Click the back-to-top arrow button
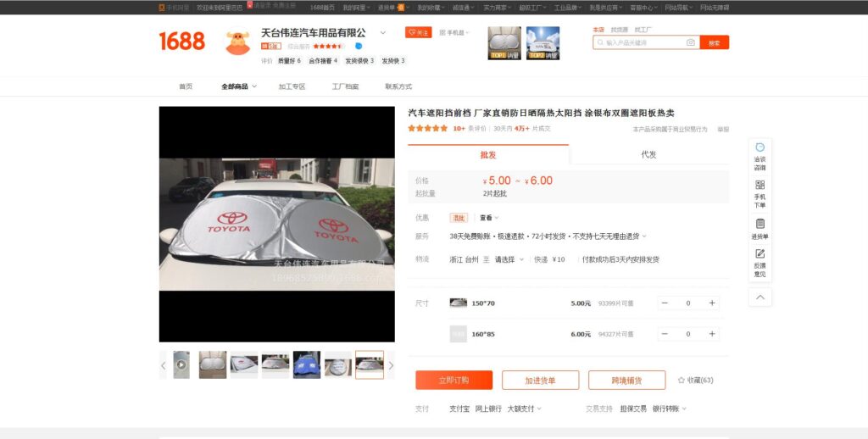Screen dimensions: 868x439 click(x=760, y=297)
